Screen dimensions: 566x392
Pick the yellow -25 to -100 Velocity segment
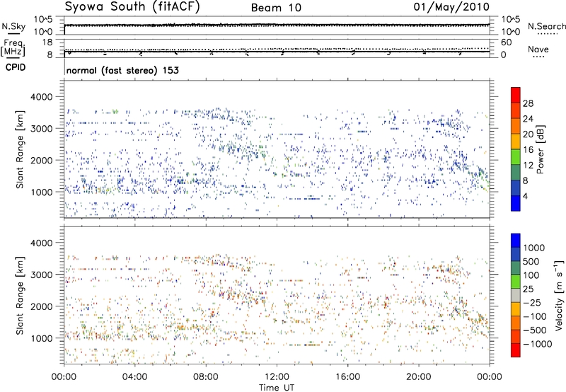point(516,309)
